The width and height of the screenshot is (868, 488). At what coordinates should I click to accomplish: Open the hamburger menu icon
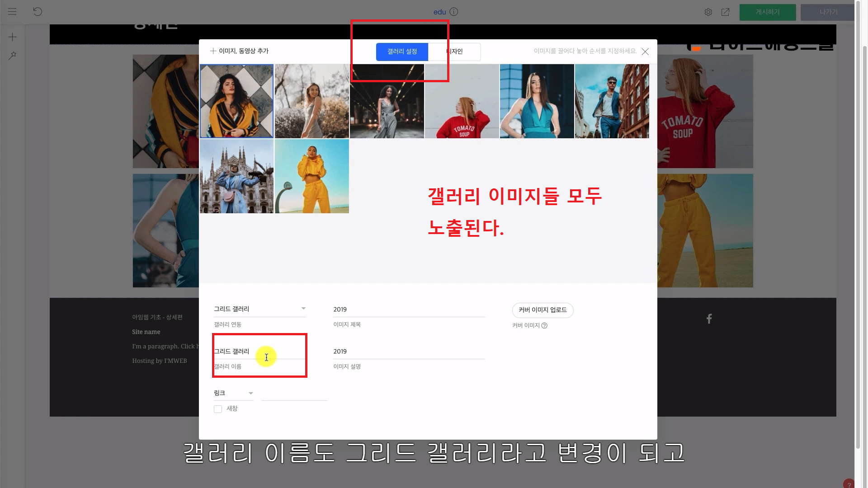[x=12, y=12]
